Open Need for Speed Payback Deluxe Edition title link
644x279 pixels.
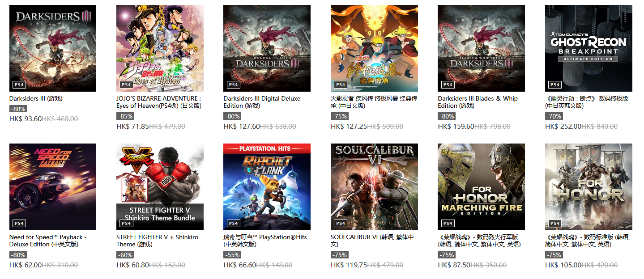coord(48,241)
